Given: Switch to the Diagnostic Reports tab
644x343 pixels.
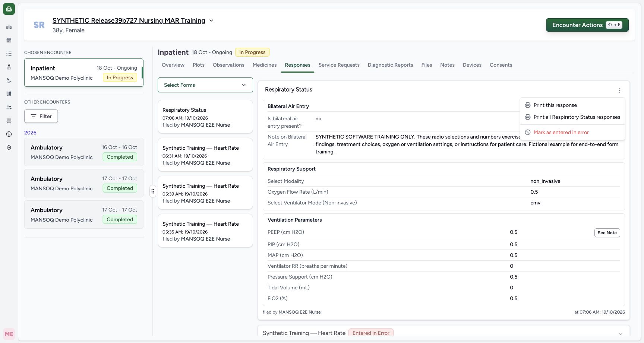Looking at the screenshot, I should (391, 65).
